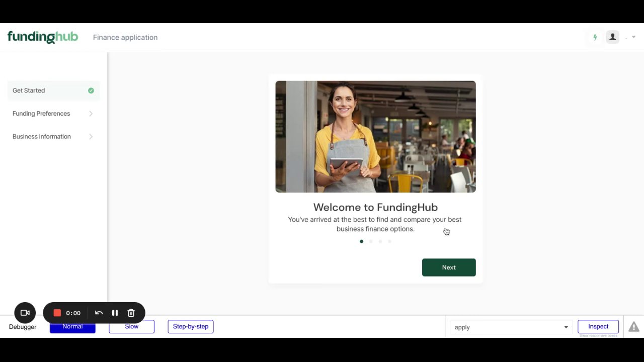Click the Inspect button
This screenshot has width=644, height=362.
pyautogui.click(x=598, y=327)
